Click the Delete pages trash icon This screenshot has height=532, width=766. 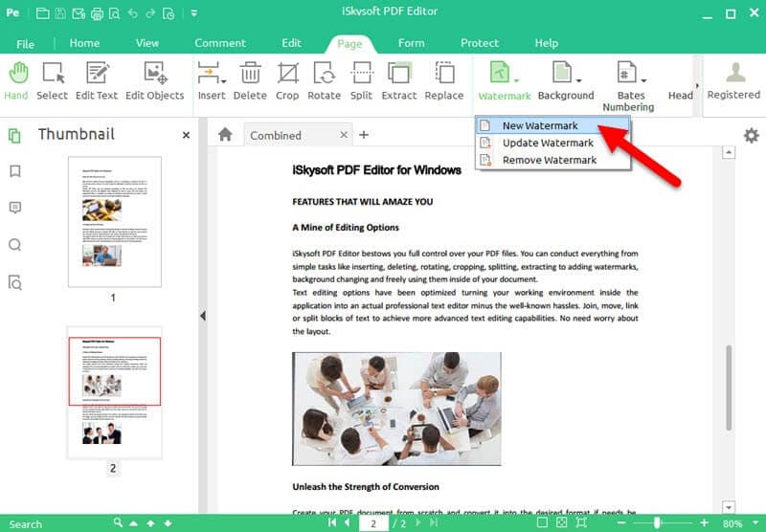tap(250, 81)
